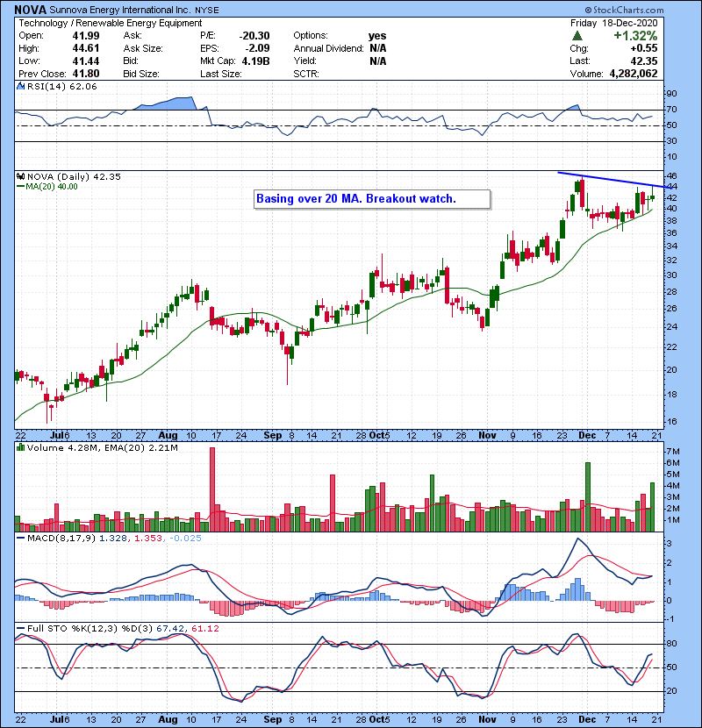Click the 'Dec' label on price chart axis
The image size is (702, 728).
(x=587, y=436)
